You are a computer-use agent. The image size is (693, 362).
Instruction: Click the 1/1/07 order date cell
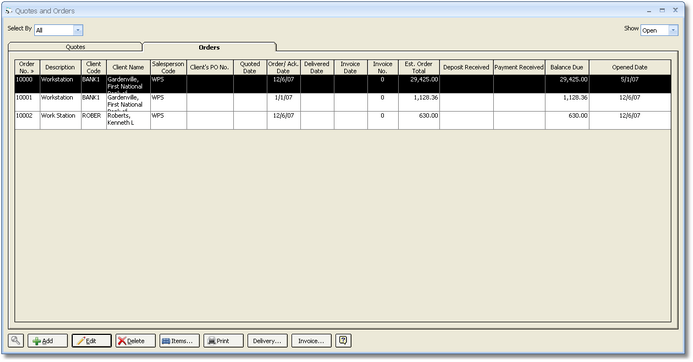[283, 102]
